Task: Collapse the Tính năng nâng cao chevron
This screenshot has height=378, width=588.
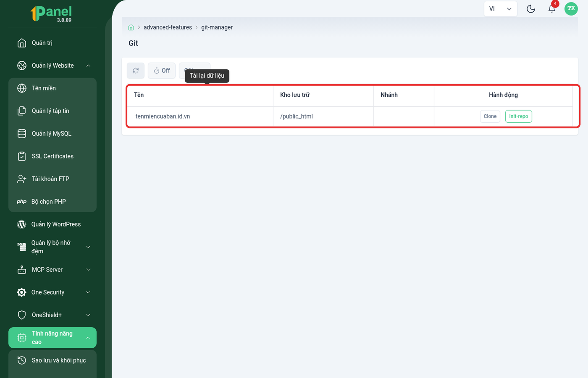Action: click(88, 338)
